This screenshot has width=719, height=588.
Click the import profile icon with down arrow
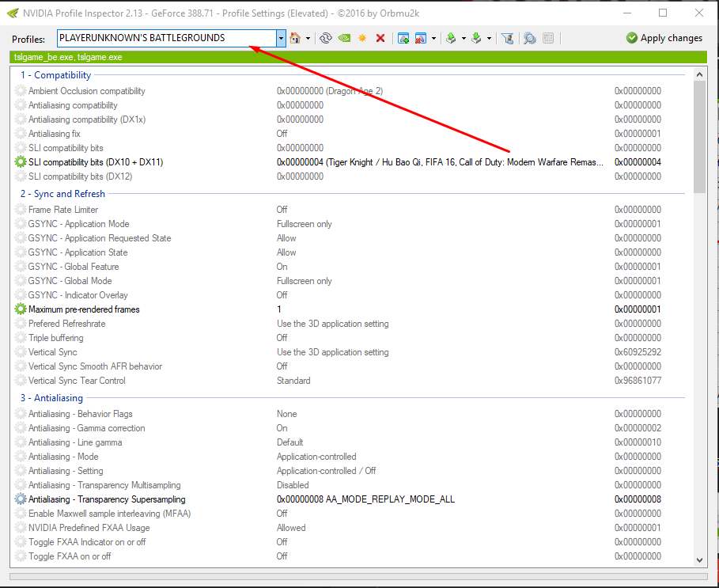pos(476,38)
